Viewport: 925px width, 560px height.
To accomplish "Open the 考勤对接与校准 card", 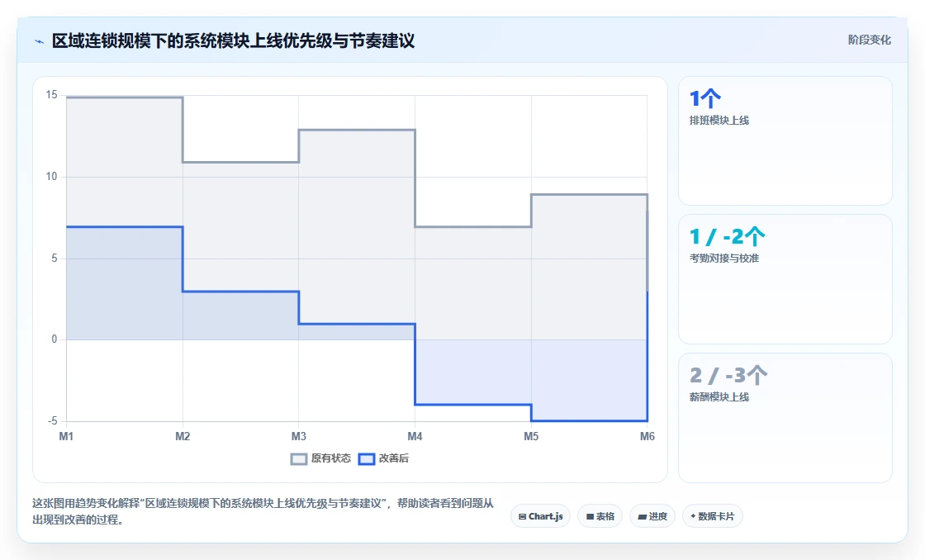I will pos(785,279).
